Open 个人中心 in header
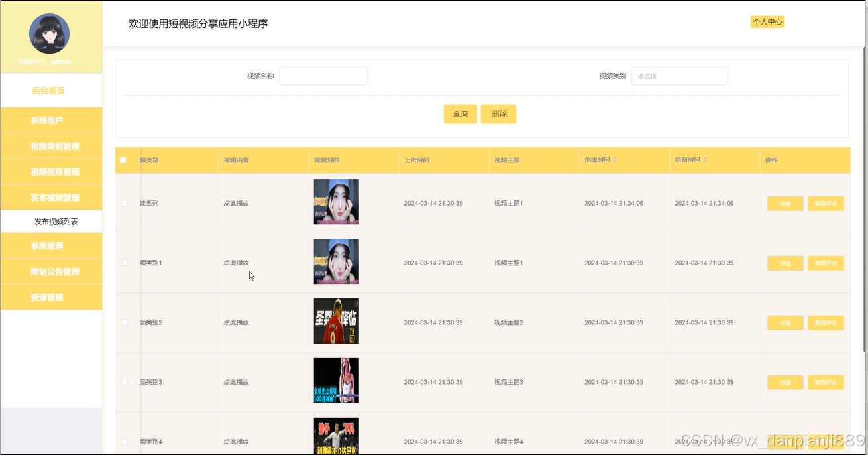 pyautogui.click(x=767, y=22)
